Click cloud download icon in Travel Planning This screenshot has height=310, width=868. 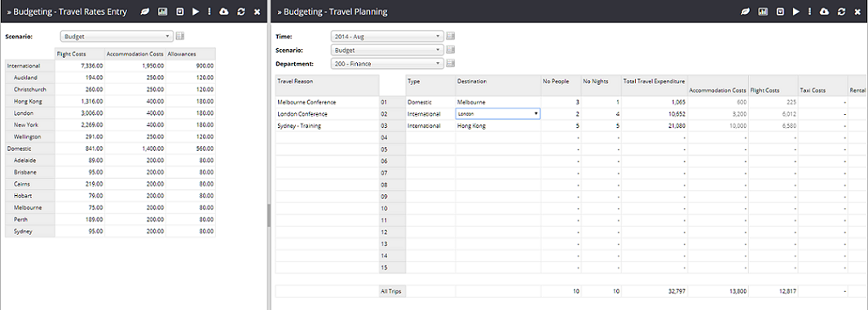824,11
